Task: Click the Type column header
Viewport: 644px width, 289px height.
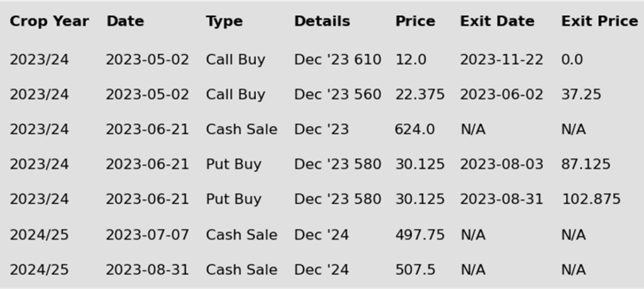Action: 225,21
